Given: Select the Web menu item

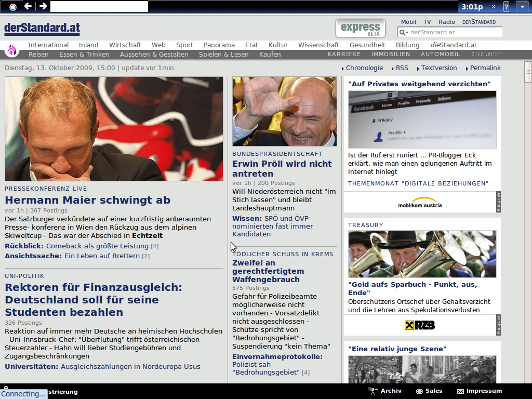Looking at the screenshot, I should click(x=158, y=45).
